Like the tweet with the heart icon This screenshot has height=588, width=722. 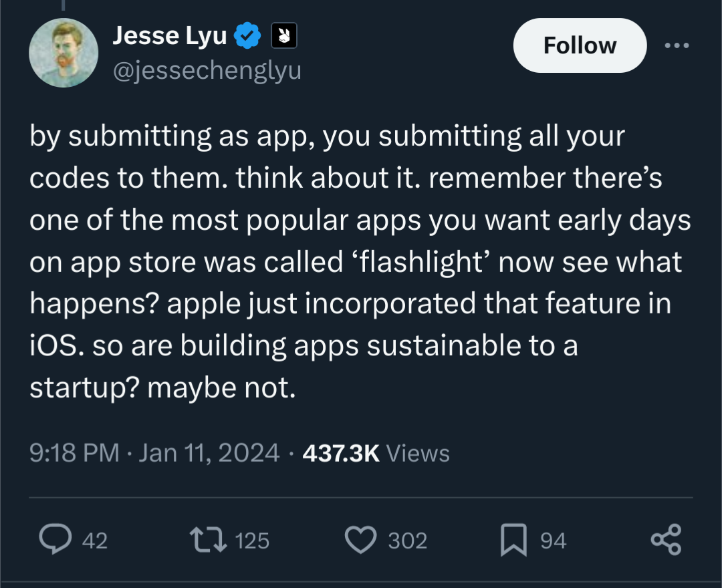point(360,540)
